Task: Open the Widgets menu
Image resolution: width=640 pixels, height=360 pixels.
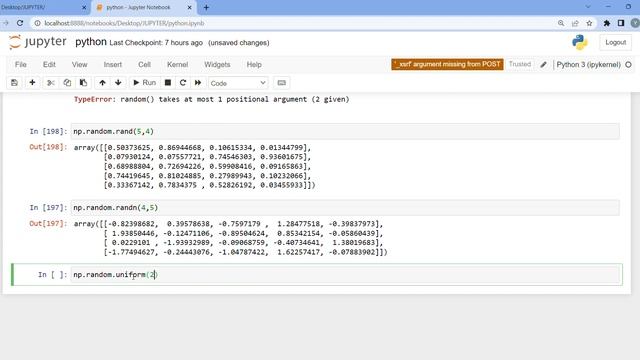Action: pos(217,64)
